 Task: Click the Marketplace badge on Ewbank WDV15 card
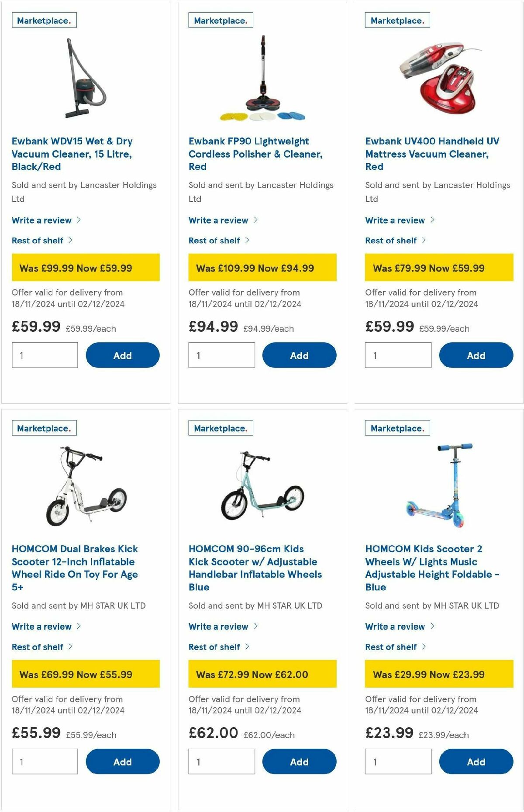pos(44,20)
